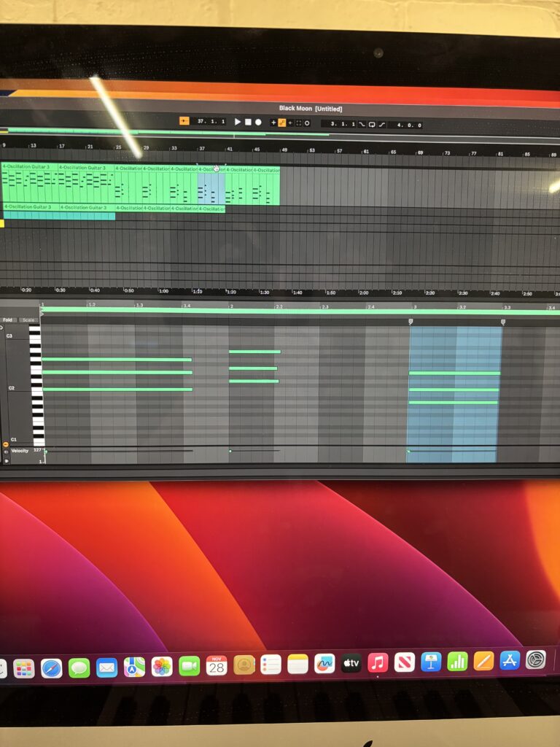The width and height of the screenshot is (560, 747).
Task: Click the C2 key label on piano roll
Action: [11, 388]
